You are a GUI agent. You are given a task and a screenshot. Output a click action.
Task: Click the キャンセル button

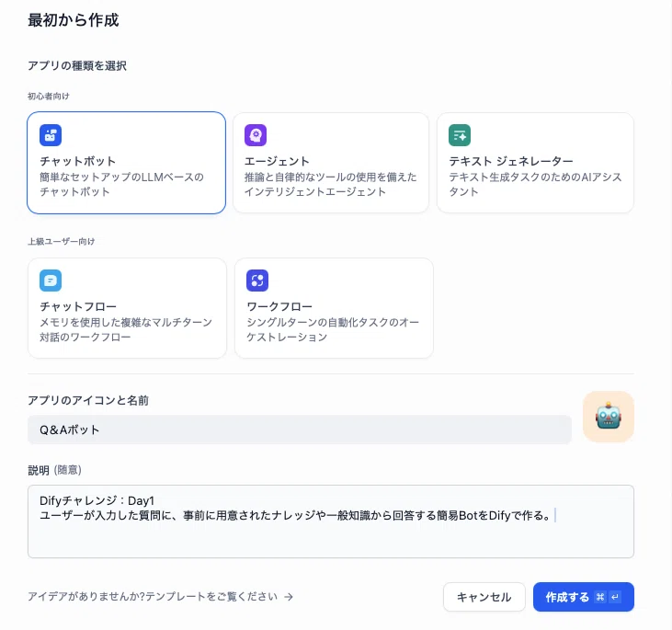pyautogui.click(x=484, y=597)
